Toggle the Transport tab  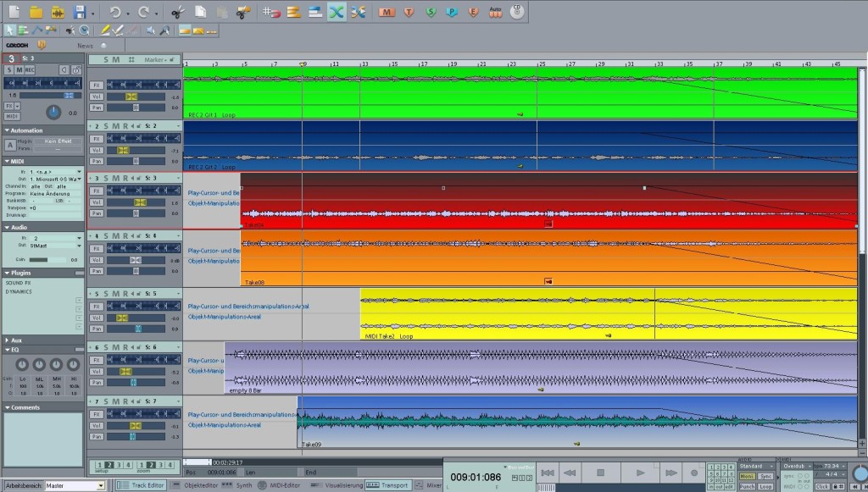[x=388, y=485]
